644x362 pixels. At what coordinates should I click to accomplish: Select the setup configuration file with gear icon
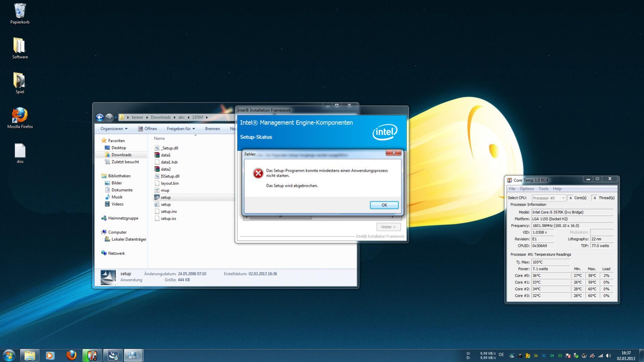click(x=166, y=204)
